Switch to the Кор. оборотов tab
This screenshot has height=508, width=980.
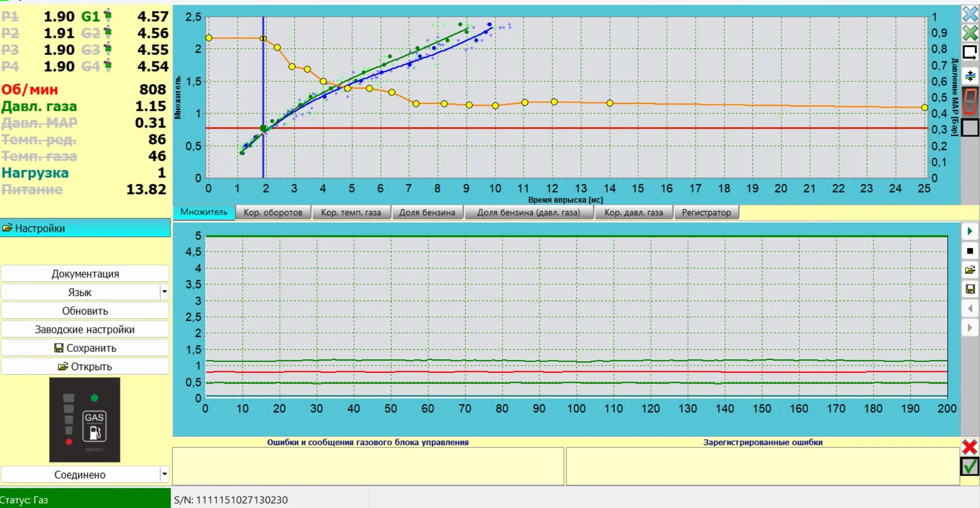pyautogui.click(x=273, y=213)
